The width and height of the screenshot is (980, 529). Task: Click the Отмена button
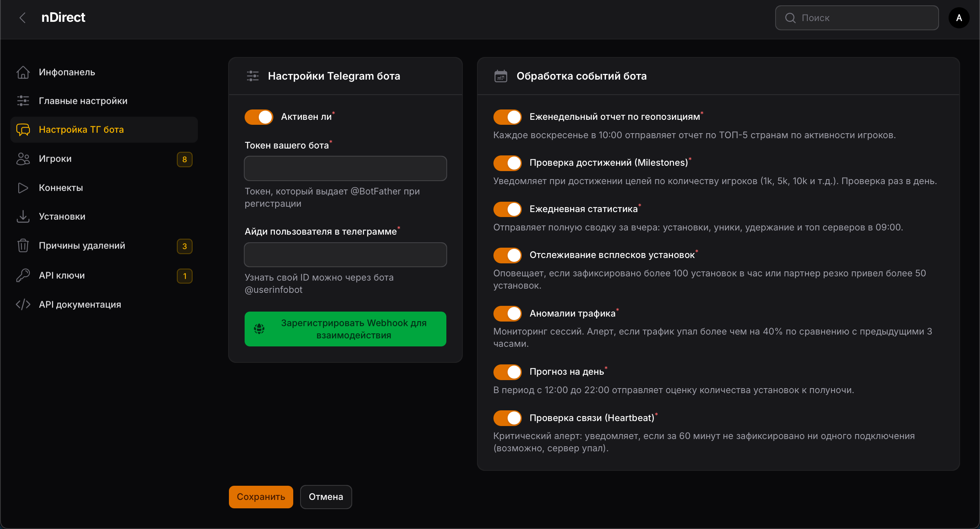[326, 497]
